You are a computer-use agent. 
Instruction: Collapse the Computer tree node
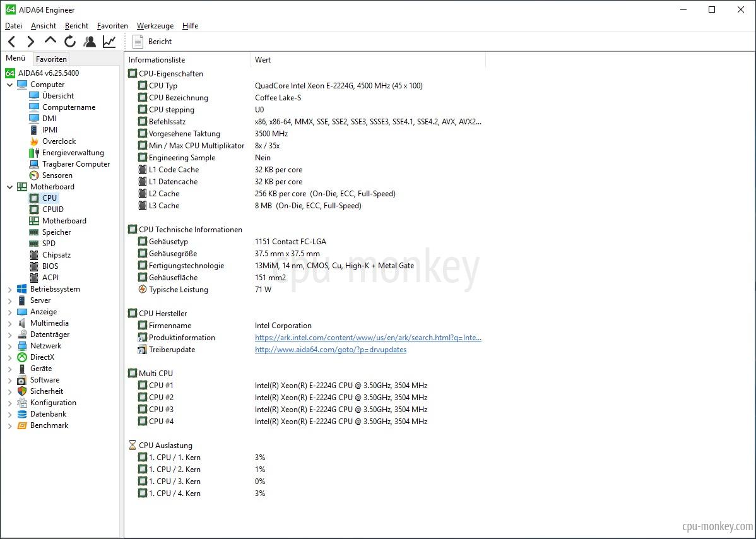tap(9, 85)
